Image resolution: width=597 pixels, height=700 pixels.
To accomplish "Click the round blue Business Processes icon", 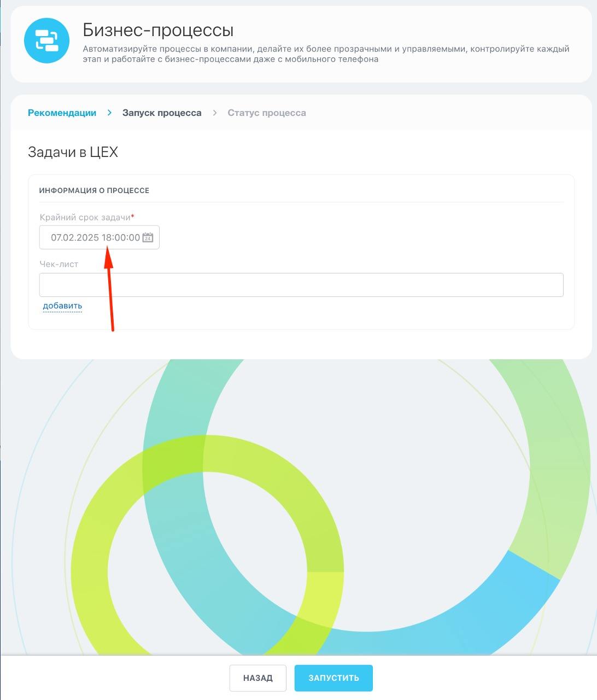I will point(47,40).
